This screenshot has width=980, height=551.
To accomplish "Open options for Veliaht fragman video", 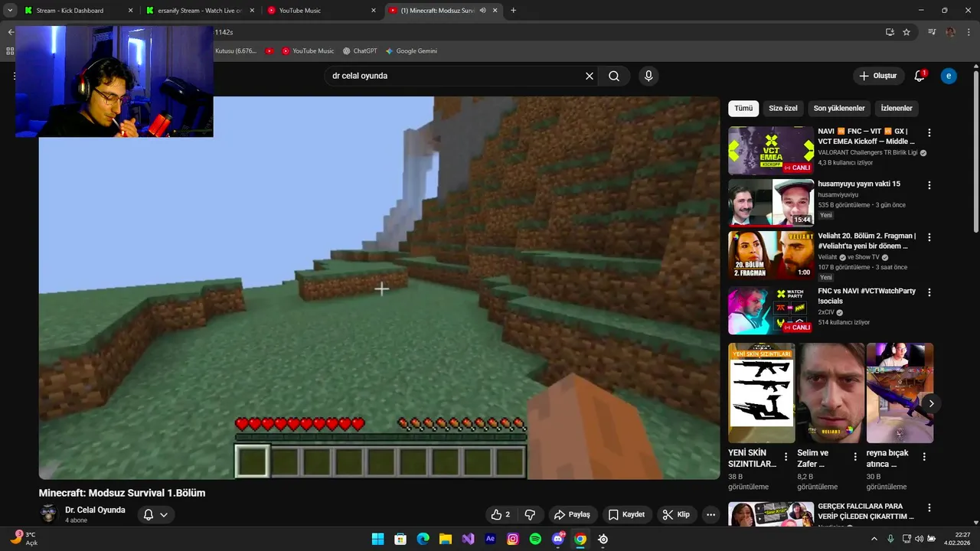I will [x=929, y=237].
